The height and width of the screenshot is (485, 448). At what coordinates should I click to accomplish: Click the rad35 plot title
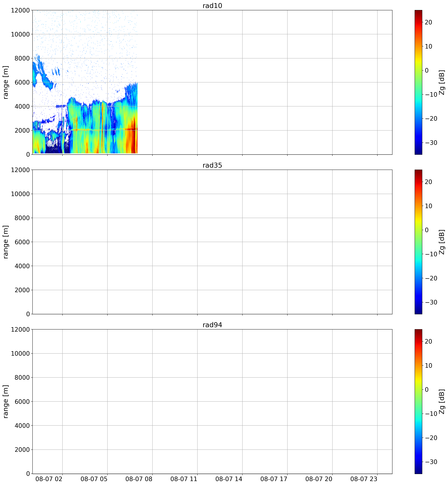212,165
